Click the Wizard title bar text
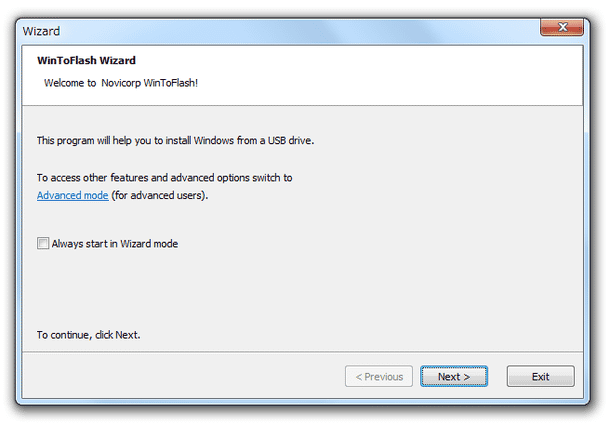 [41, 31]
